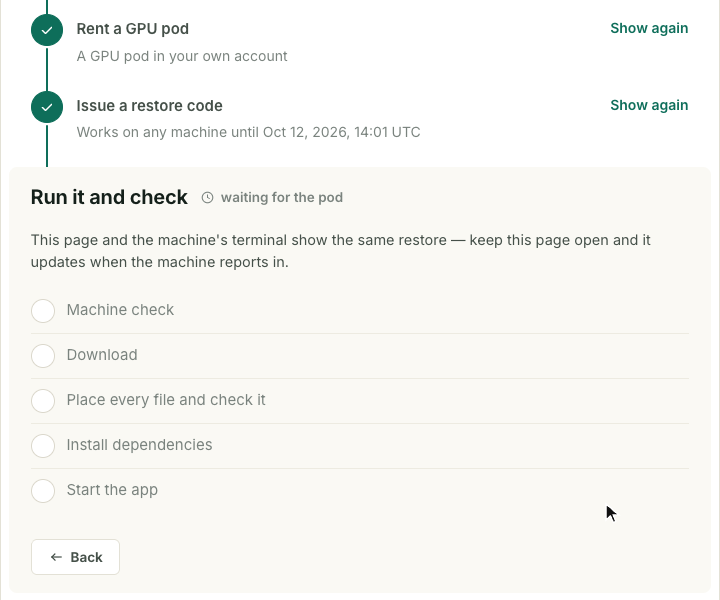Click the 'Works on any machine until Oct 12' text
Image resolution: width=720 pixels, height=600 pixels.
tap(248, 132)
